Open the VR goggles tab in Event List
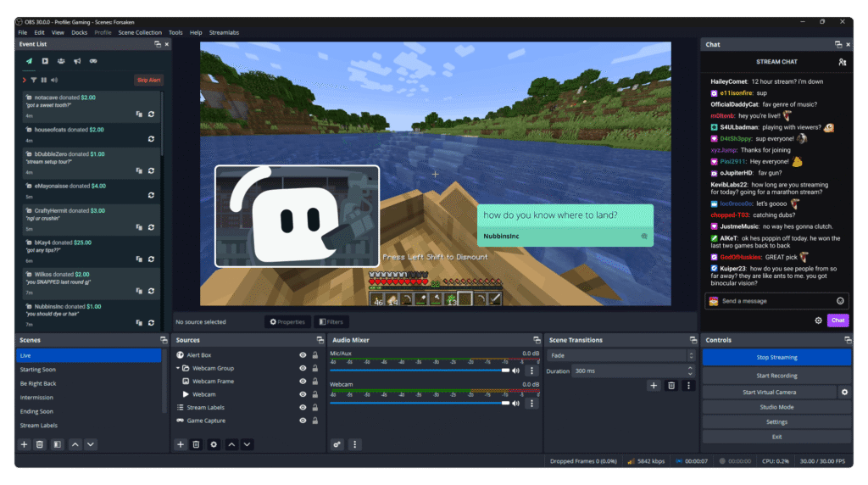The width and height of the screenshot is (868, 485). click(x=93, y=61)
